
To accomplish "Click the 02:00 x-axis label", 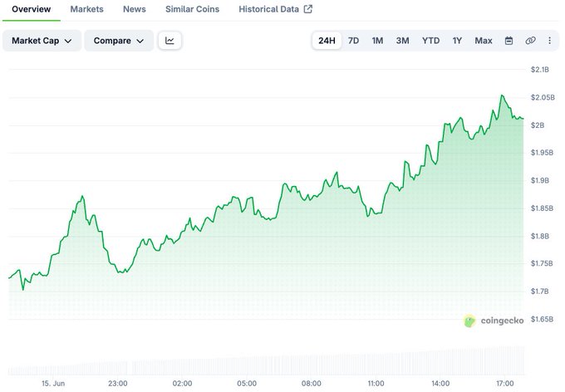I will 182,384.
